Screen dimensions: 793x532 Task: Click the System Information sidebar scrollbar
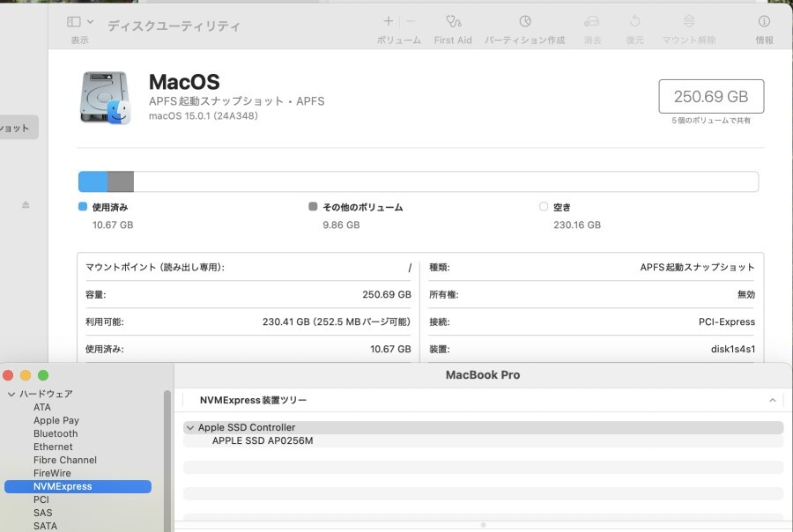(x=167, y=460)
